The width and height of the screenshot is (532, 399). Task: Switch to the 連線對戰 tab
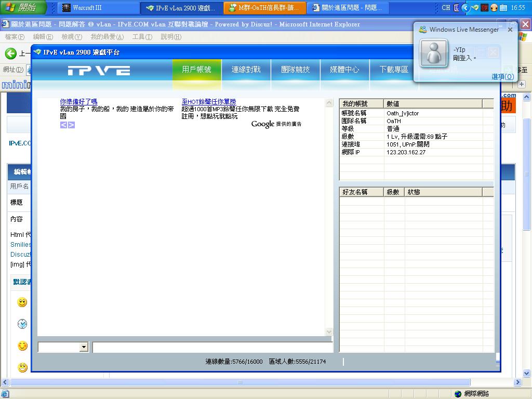tap(246, 70)
